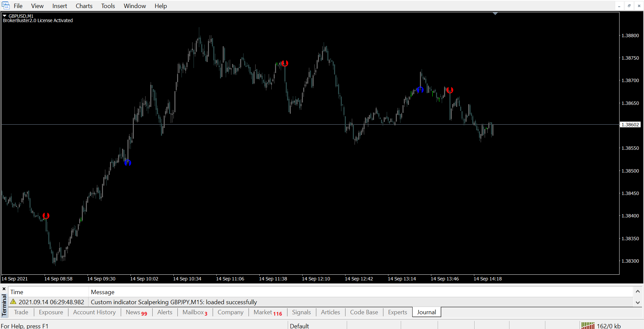
Task: Click the connection status bars icon
Action: 588,326
